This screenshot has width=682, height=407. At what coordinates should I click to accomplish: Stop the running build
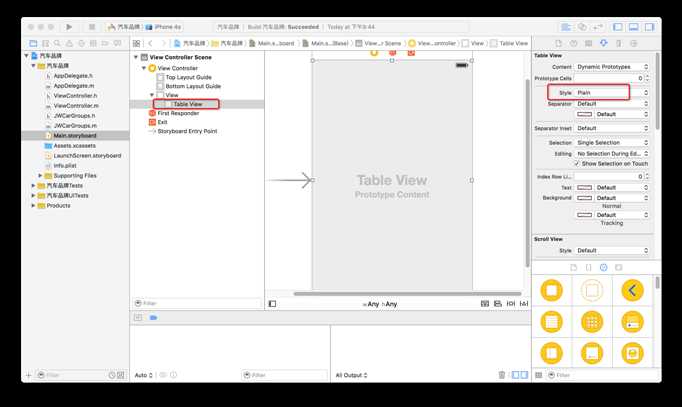[x=92, y=27]
